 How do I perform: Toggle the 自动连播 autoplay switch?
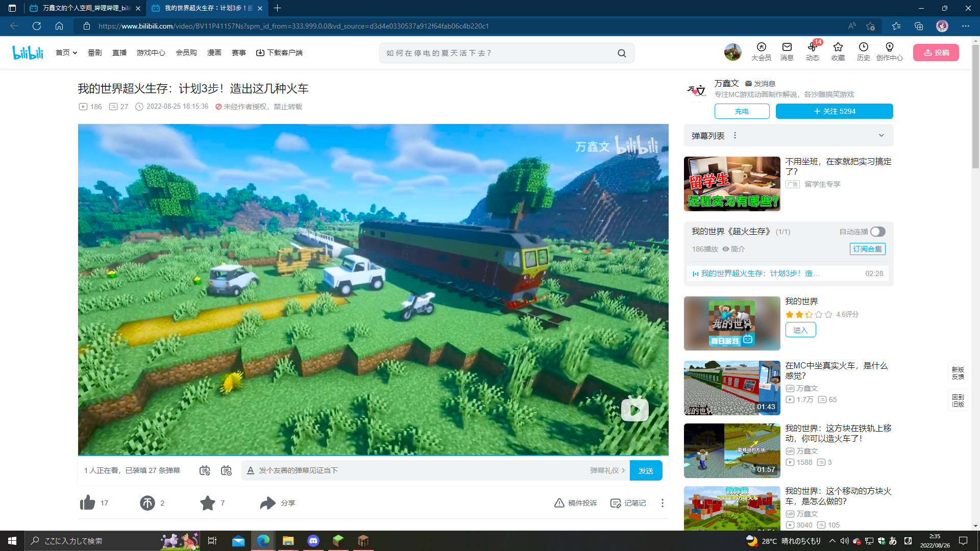pyautogui.click(x=877, y=232)
